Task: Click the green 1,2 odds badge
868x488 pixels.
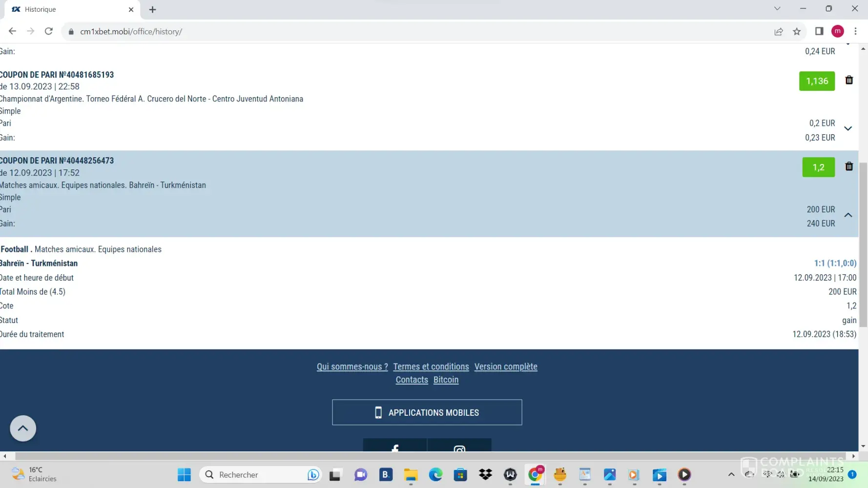Action: coord(818,167)
